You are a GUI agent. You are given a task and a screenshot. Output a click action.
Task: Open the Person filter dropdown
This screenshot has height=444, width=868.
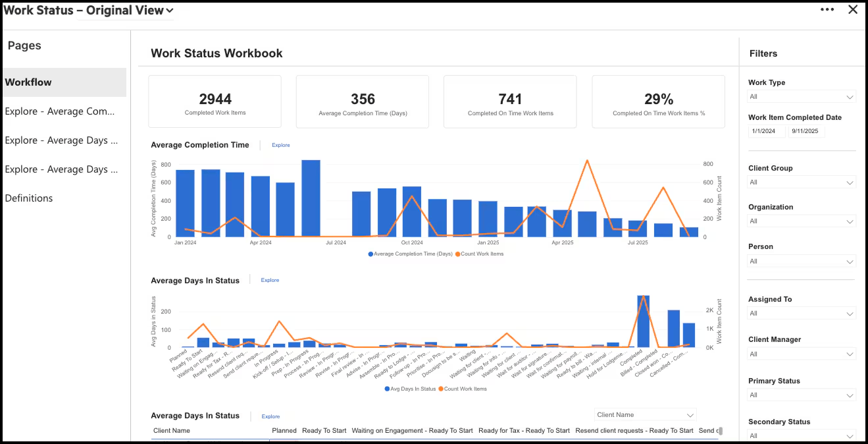pos(802,261)
